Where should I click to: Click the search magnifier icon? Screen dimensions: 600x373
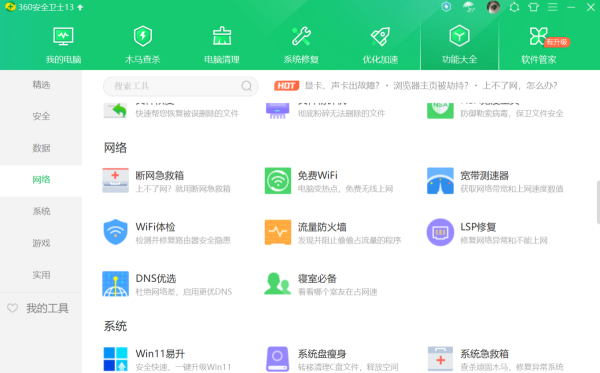[x=247, y=86]
